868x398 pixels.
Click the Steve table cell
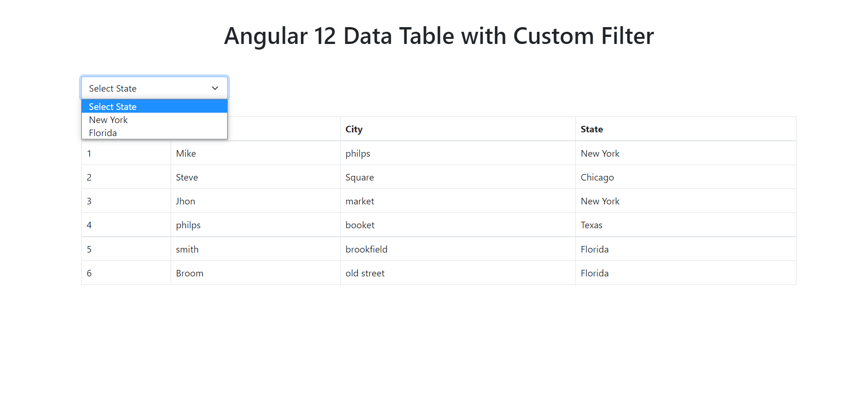click(187, 177)
